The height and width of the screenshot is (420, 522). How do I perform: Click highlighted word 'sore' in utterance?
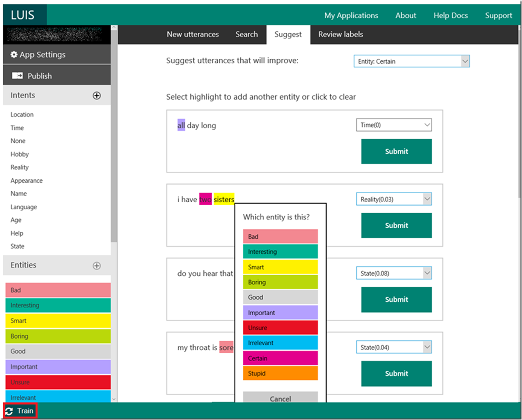(226, 347)
